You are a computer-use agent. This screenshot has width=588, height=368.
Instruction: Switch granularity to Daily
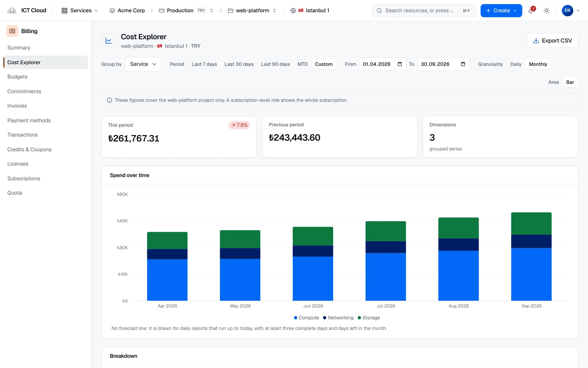[x=516, y=64]
